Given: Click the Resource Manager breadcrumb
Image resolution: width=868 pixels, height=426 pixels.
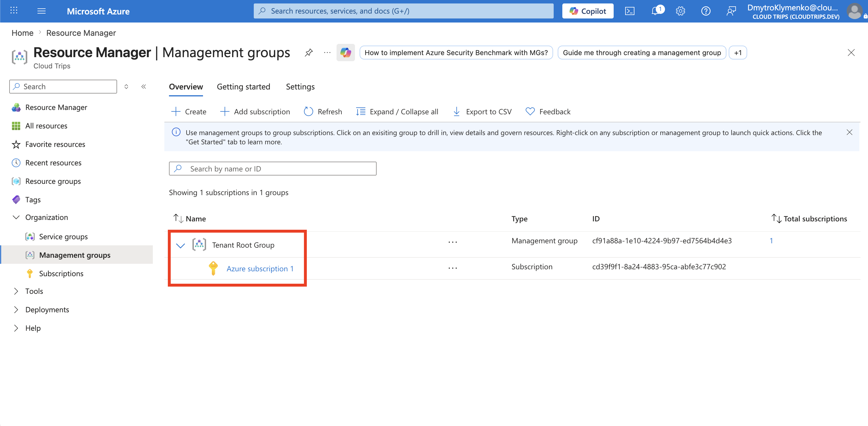Looking at the screenshot, I should click(81, 33).
